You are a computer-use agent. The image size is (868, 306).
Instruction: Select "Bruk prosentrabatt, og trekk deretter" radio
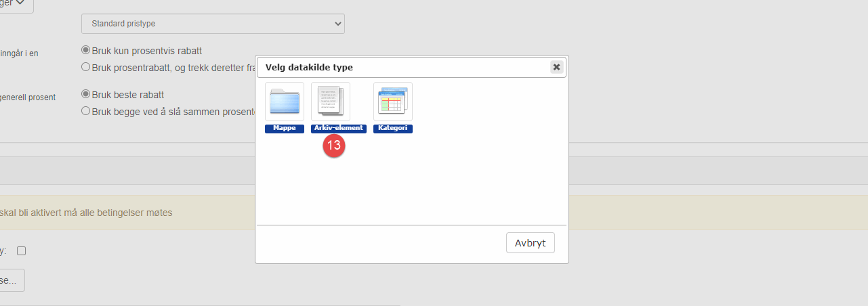(x=85, y=67)
